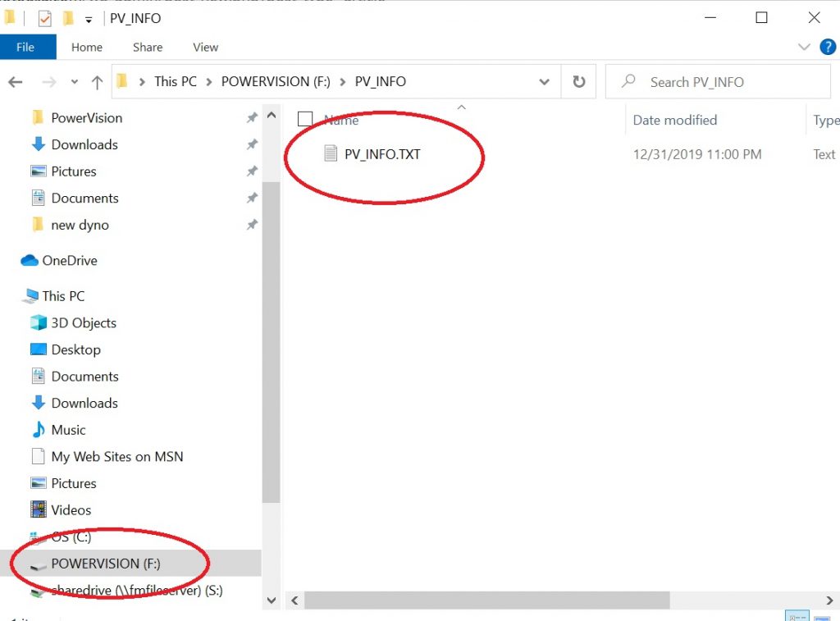Toggle the select all checkbox in header
840x621 pixels.
[x=305, y=120]
